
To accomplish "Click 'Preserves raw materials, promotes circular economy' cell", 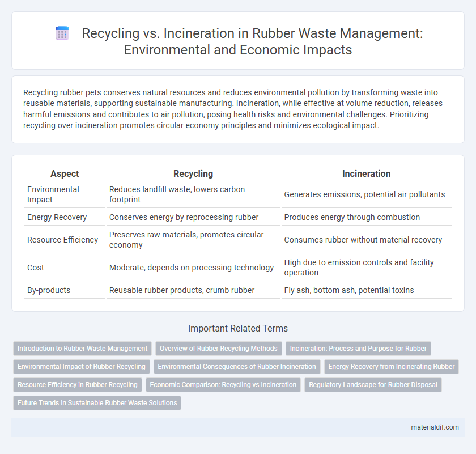I will point(193,240).
